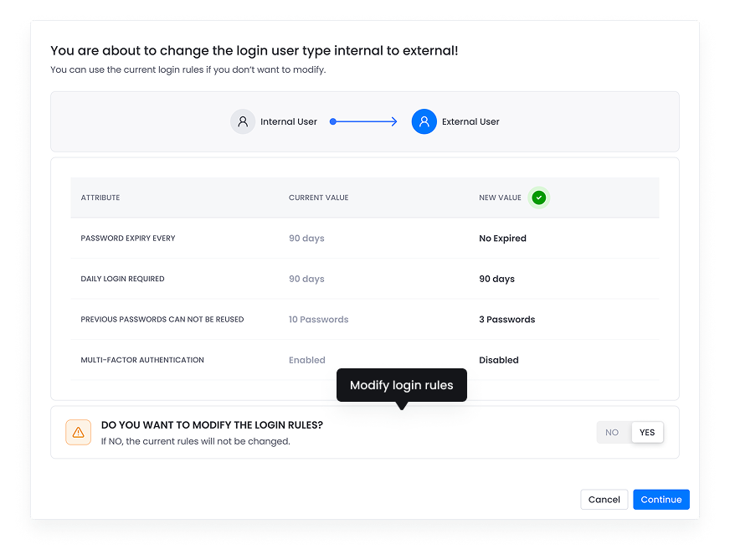Select the External User avatar icon
The width and height of the screenshot is (730, 560).
coord(424,121)
